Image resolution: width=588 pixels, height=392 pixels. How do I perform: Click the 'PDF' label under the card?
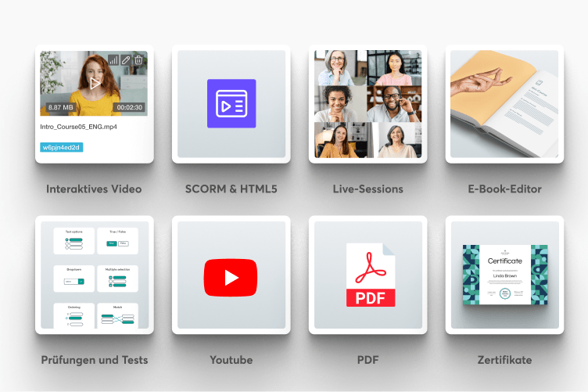pyautogui.click(x=367, y=360)
